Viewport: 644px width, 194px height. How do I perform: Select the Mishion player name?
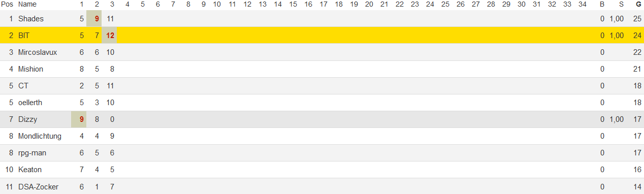coord(30,69)
